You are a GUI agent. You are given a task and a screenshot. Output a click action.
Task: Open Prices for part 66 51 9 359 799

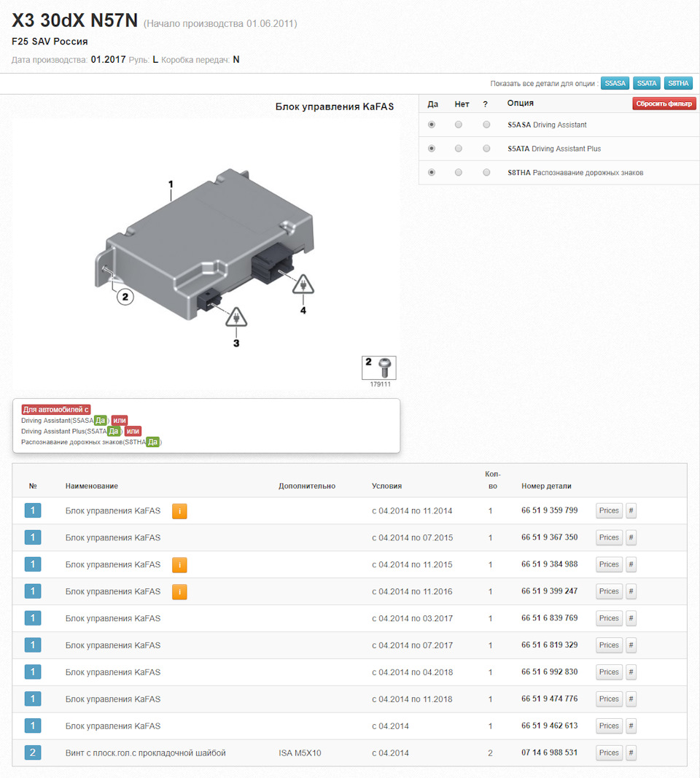(609, 510)
